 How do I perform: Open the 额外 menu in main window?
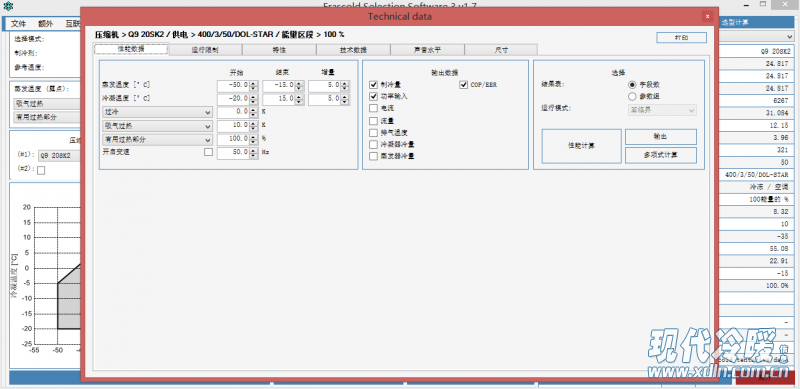tap(45, 23)
